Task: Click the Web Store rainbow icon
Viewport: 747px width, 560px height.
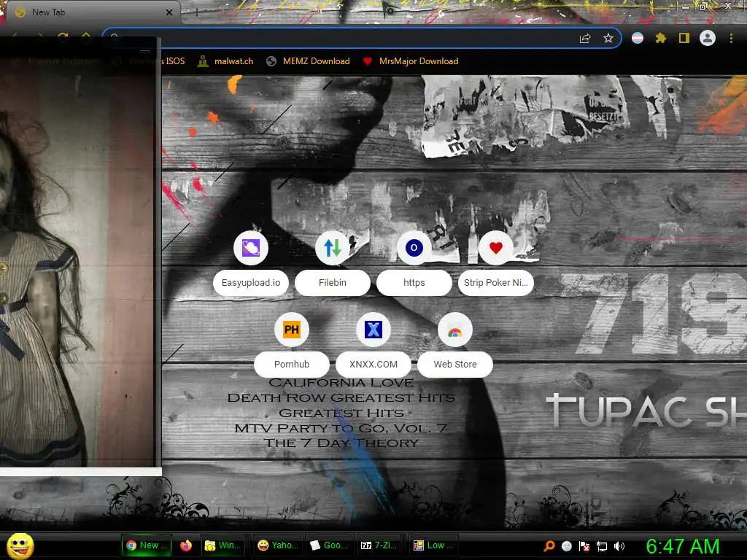Action: (x=455, y=330)
